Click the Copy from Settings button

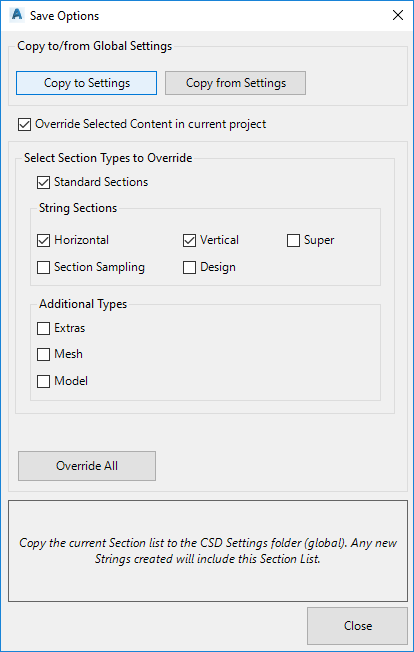(235, 83)
